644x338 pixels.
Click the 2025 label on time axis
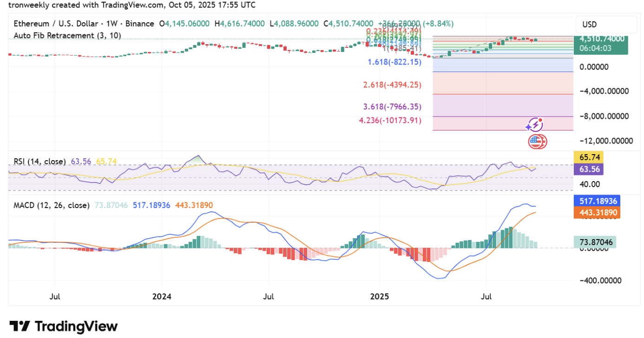coord(379,296)
